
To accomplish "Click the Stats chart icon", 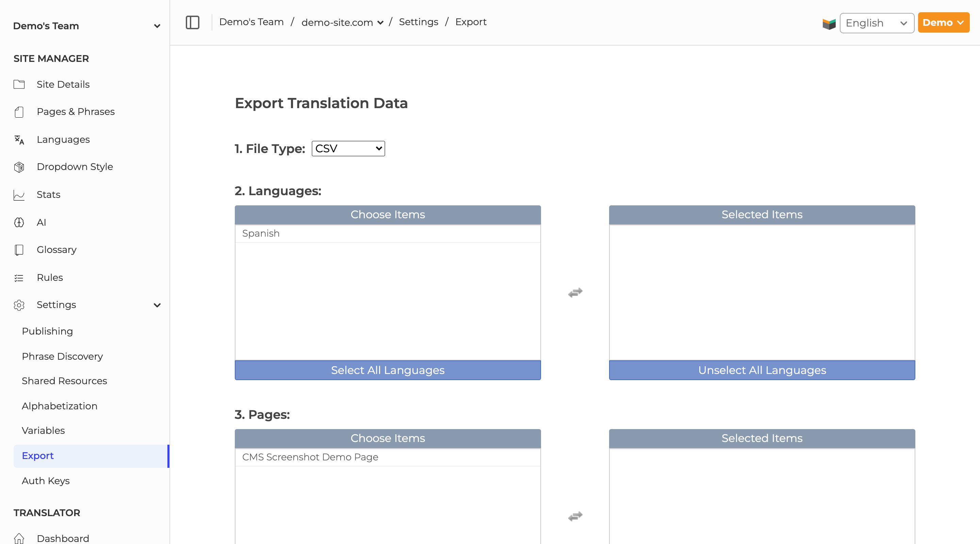I will [19, 195].
